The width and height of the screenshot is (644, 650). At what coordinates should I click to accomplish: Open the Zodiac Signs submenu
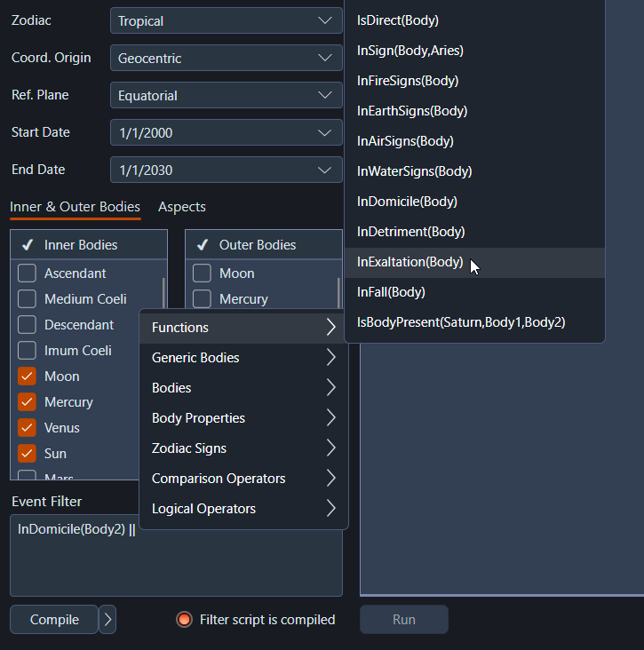(244, 448)
